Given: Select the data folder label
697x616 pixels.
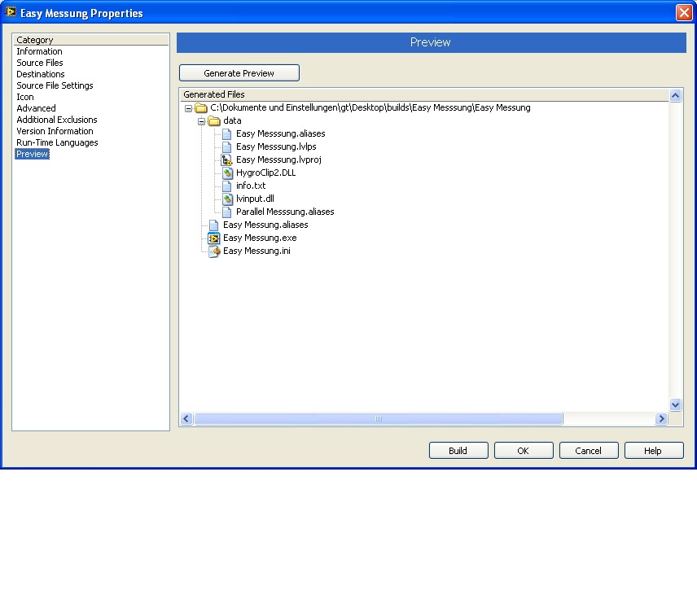Looking at the screenshot, I should pyautogui.click(x=232, y=120).
